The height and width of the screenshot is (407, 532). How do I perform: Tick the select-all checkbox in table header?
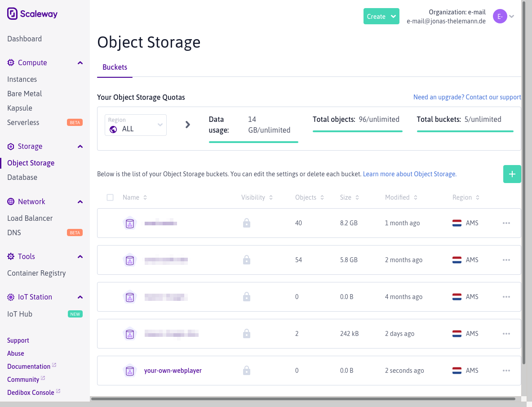(x=110, y=197)
